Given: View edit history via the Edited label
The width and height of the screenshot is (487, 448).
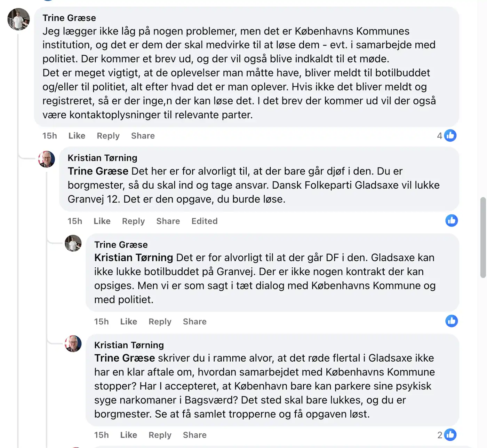Looking at the screenshot, I should [204, 221].
